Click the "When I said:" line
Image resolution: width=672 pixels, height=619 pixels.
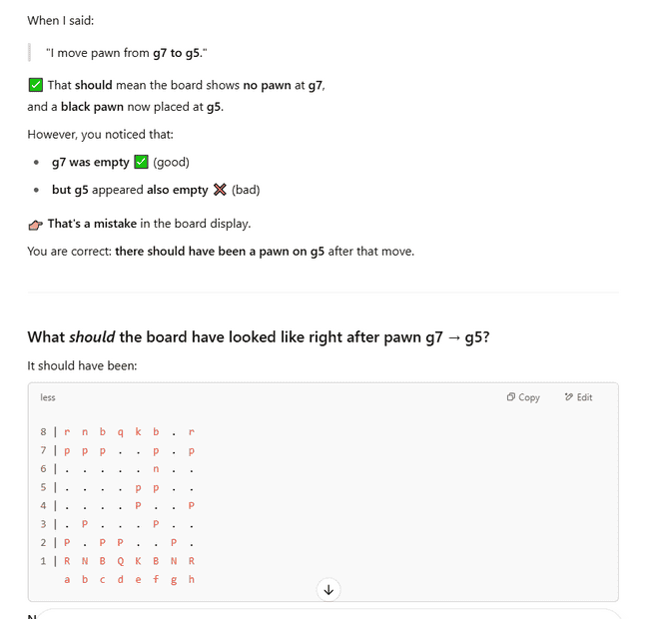[61, 21]
